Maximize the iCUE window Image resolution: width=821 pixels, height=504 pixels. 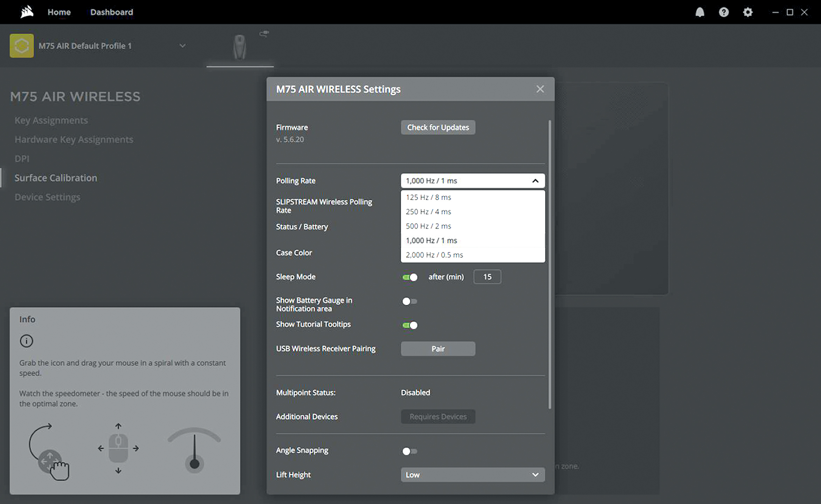790,12
